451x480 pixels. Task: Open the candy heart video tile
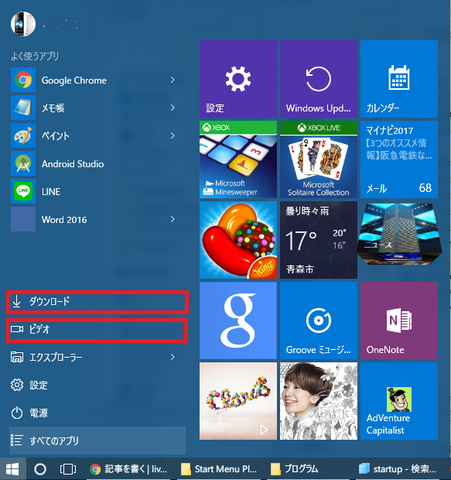[238, 401]
